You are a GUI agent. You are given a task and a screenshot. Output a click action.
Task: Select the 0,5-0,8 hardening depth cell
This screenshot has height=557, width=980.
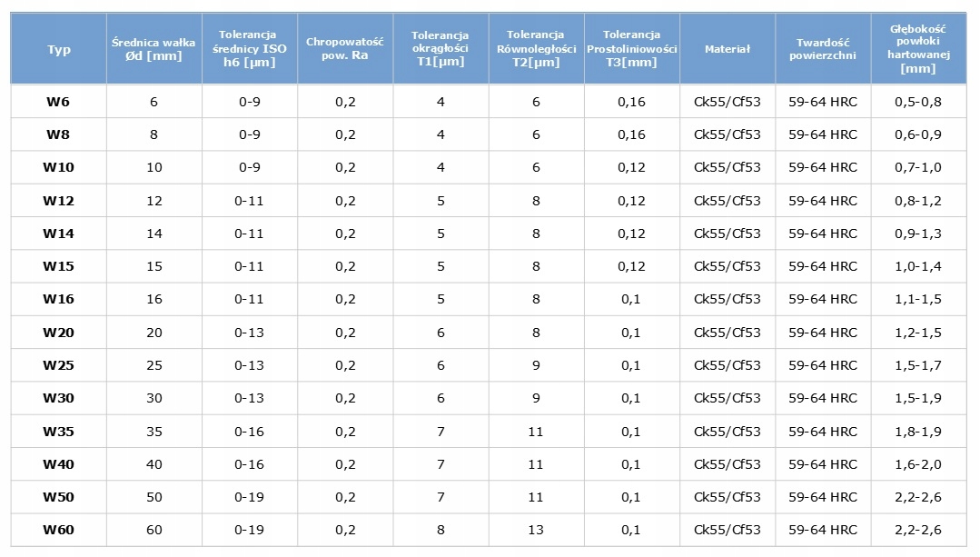tap(918, 102)
